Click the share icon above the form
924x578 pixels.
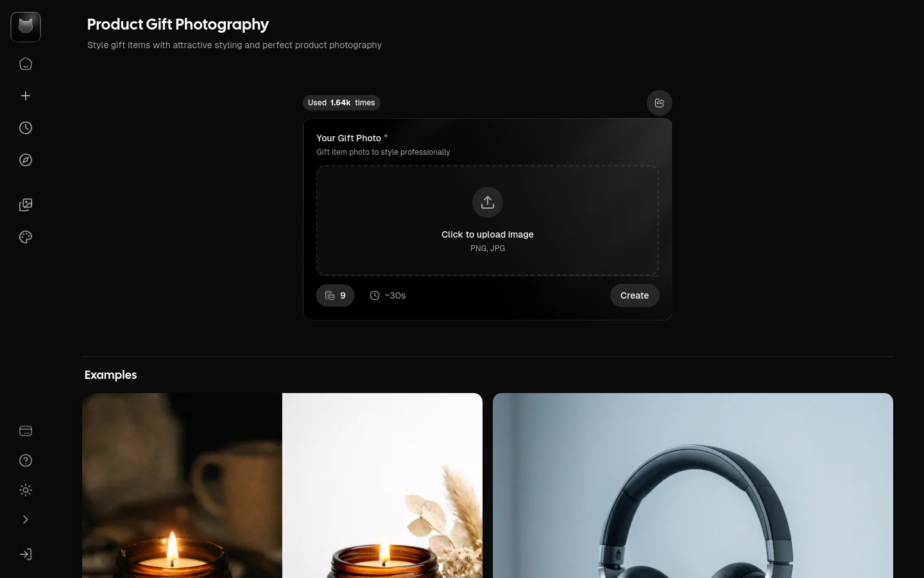click(x=659, y=103)
